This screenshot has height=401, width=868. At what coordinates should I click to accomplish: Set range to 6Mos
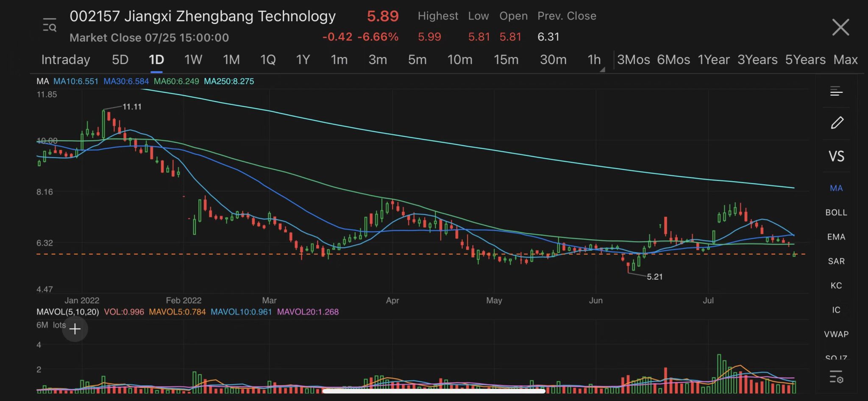coord(673,60)
